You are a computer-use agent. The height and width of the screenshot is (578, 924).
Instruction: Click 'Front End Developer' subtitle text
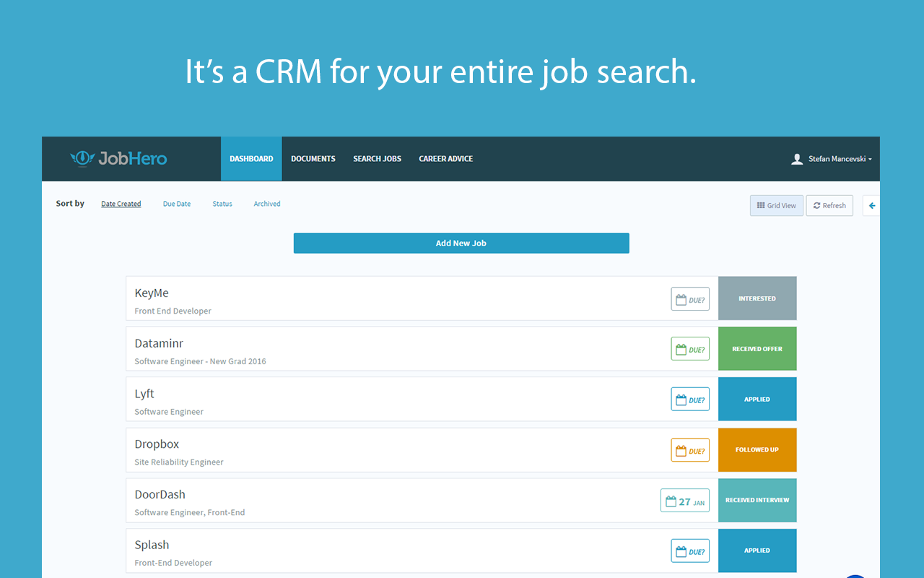173,311
